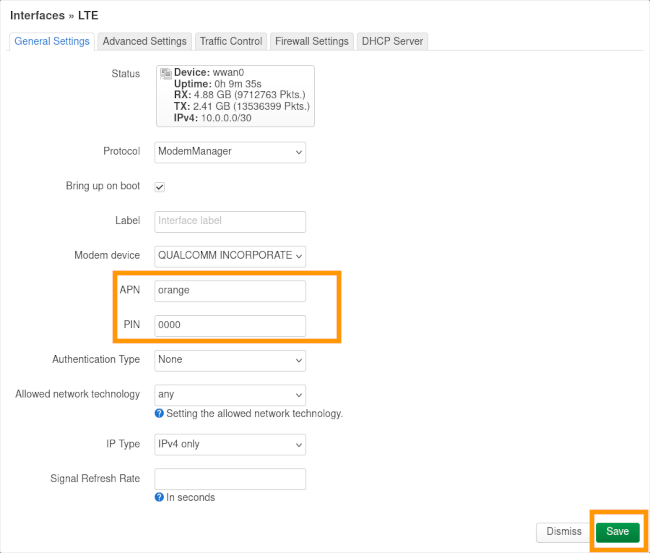
Task: Click the help icon beside 'In seconds' hint
Action: pos(160,497)
